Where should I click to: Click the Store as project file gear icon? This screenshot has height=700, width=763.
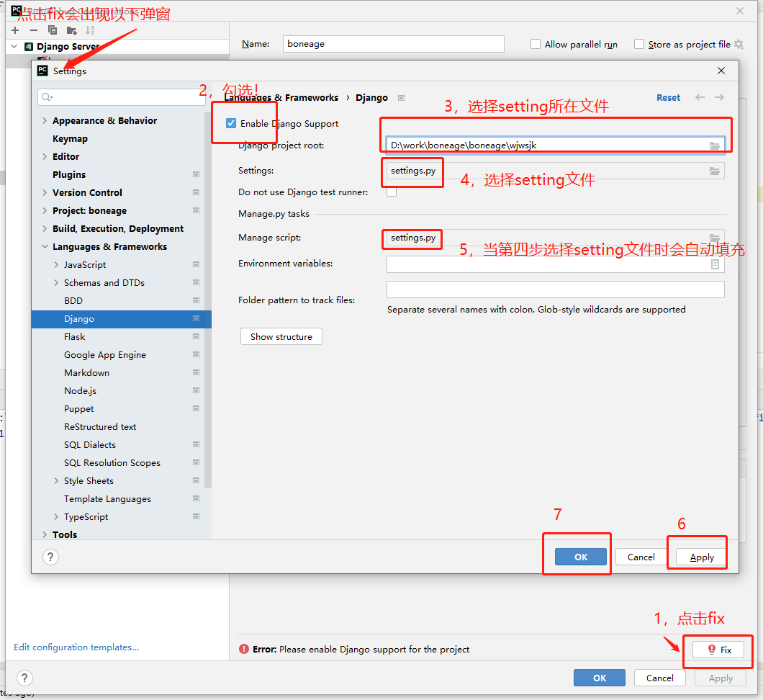739,45
